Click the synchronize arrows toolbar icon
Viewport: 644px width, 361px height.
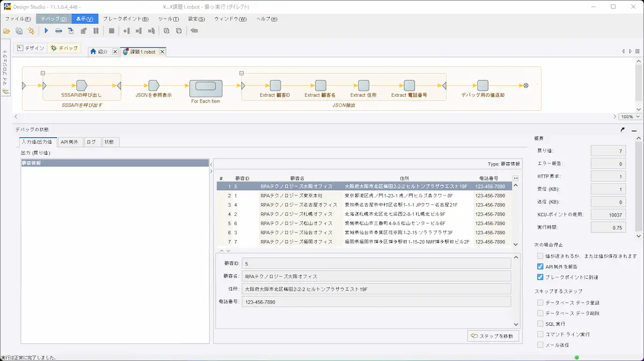pos(31,31)
